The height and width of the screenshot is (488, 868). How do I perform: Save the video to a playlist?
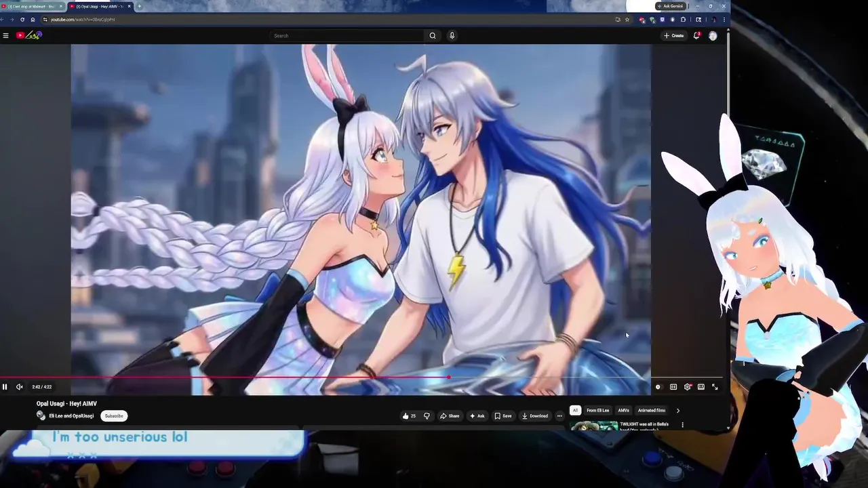[503, 416]
